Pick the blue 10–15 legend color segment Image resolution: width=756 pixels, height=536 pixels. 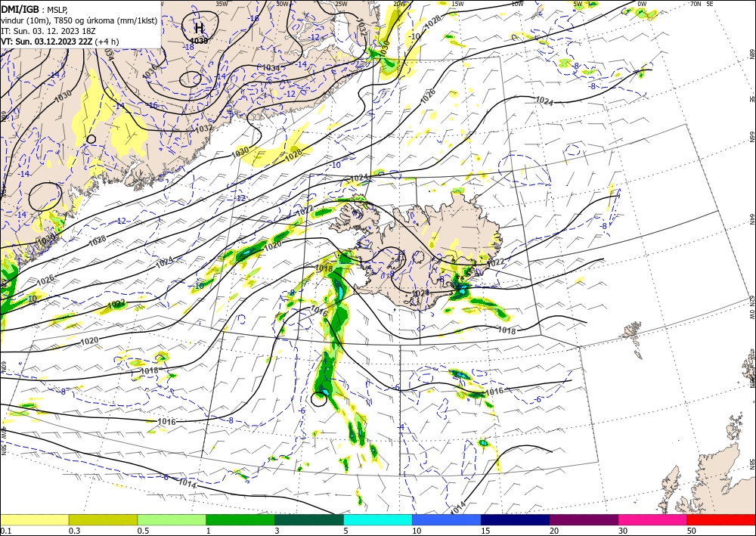(447, 519)
